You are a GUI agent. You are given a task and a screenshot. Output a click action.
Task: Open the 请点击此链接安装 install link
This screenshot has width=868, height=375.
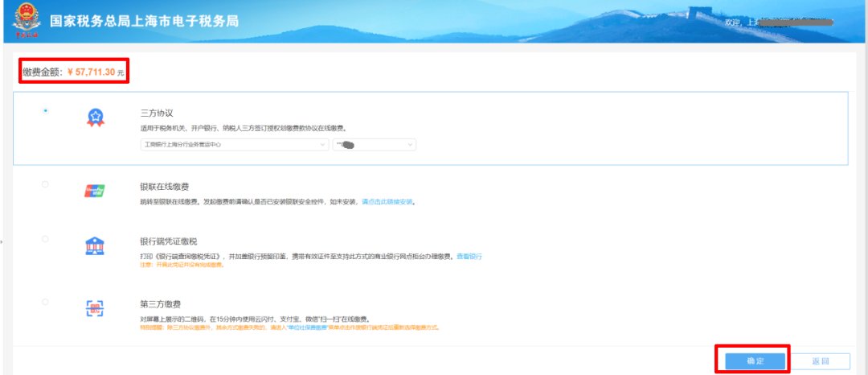tap(387, 202)
